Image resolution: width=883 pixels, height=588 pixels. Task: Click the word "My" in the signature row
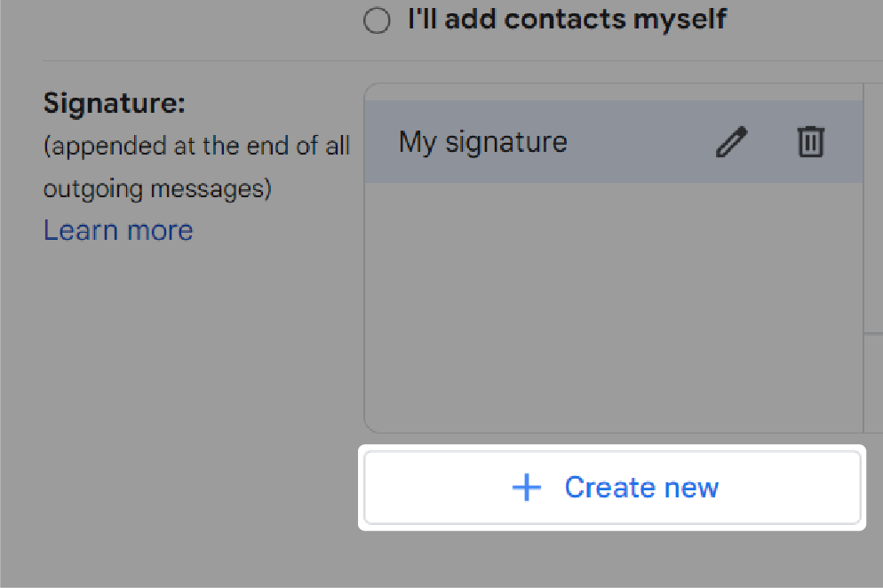418,141
